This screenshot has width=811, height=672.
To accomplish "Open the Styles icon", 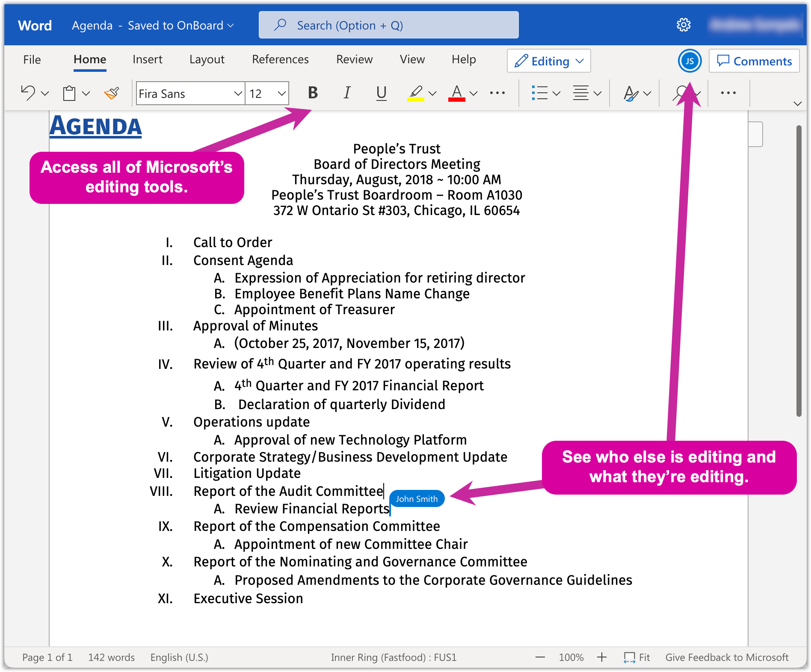I will point(631,93).
